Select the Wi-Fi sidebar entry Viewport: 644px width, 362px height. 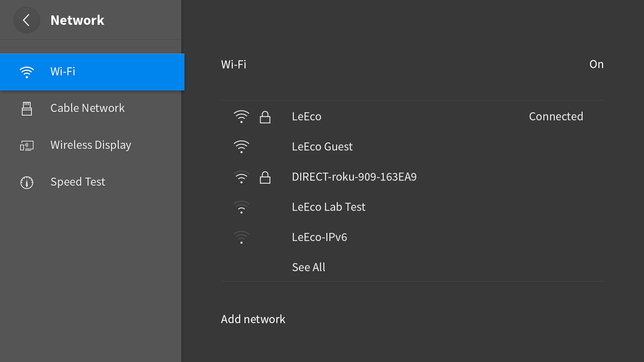click(92, 72)
